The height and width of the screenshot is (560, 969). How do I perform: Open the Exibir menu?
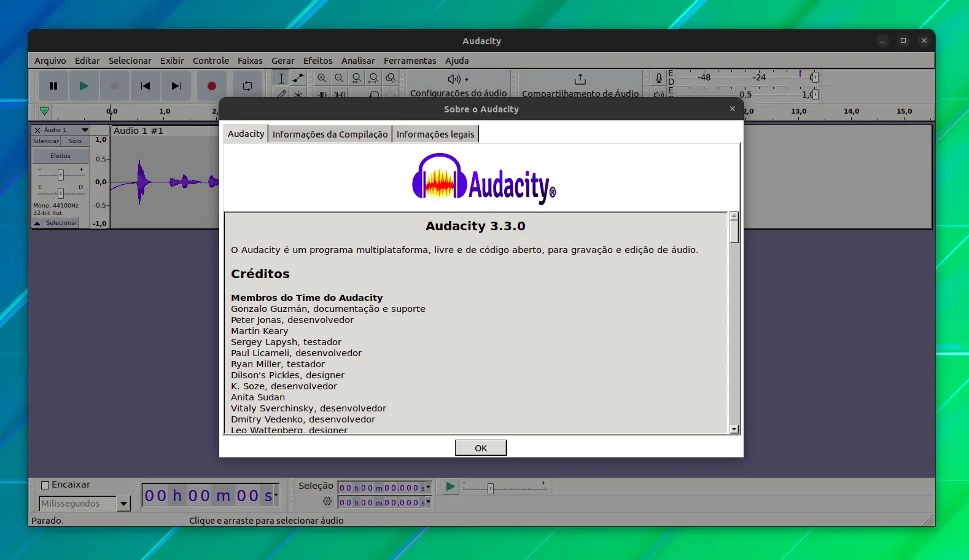tap(172, 61)
